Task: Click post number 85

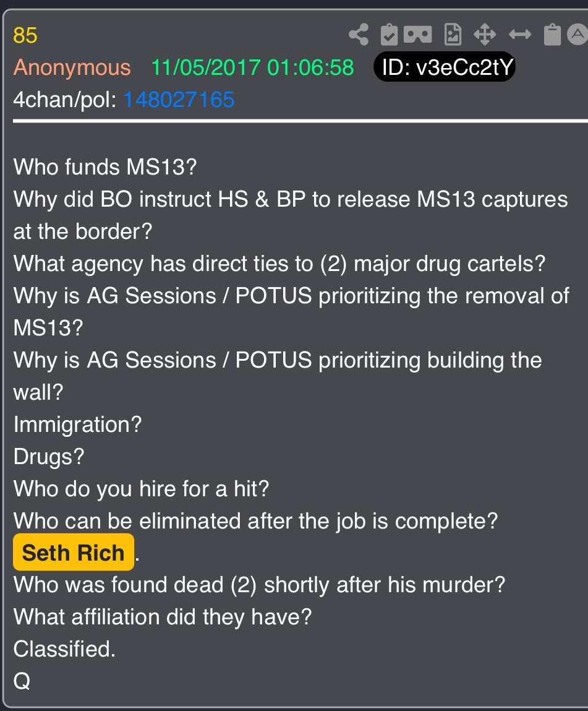Action: point(25,35)
